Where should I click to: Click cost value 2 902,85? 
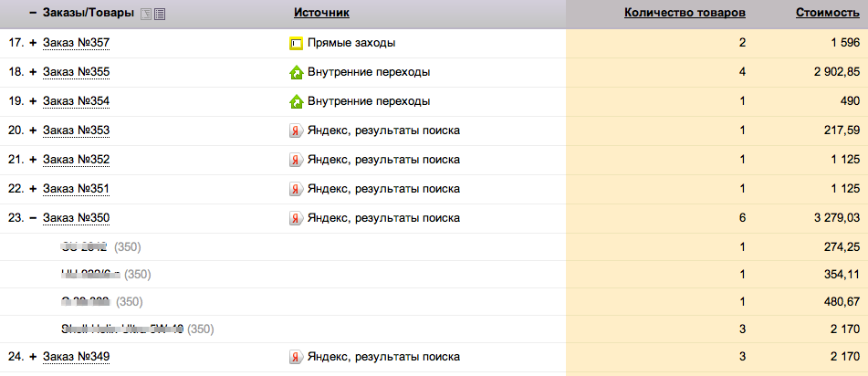tap(836, 72)
